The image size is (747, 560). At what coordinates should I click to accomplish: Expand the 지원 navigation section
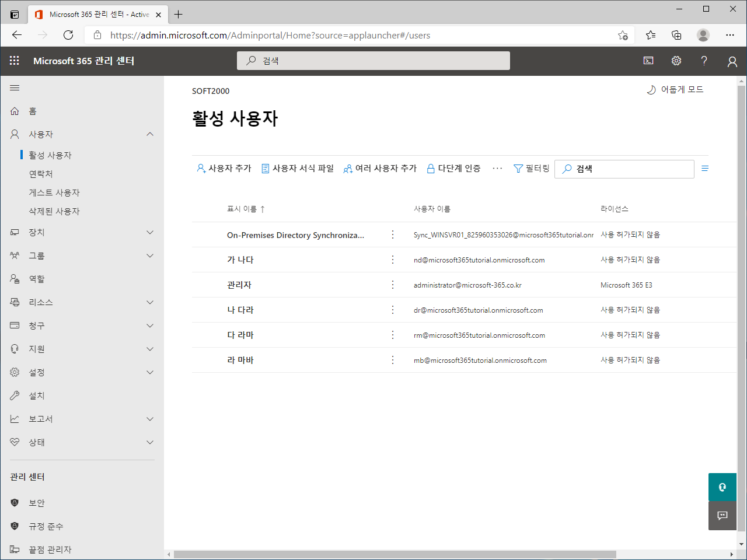click(x=150, y=349)
